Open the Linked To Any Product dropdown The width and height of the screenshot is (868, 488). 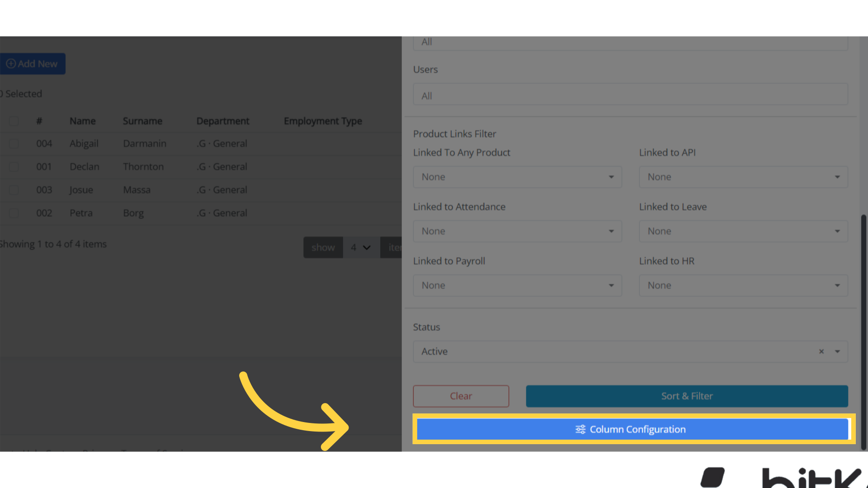(x=517, y=177)
